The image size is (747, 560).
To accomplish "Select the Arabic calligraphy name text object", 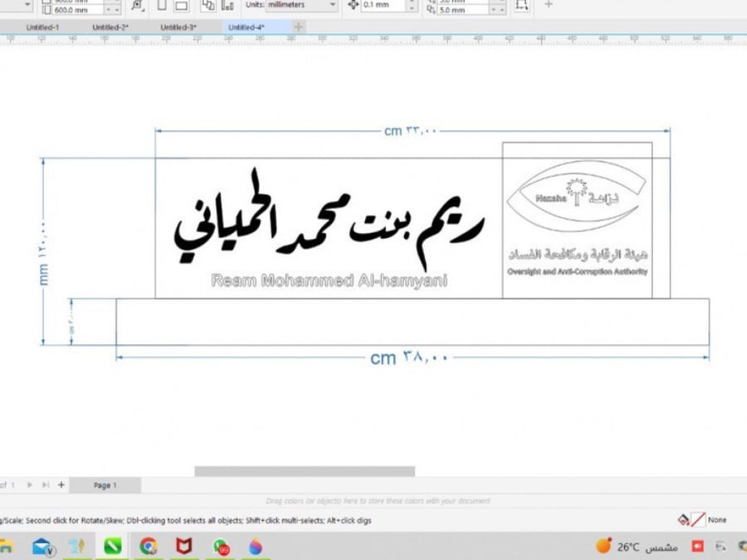I will pyautogui.click(x=329, y=218).
